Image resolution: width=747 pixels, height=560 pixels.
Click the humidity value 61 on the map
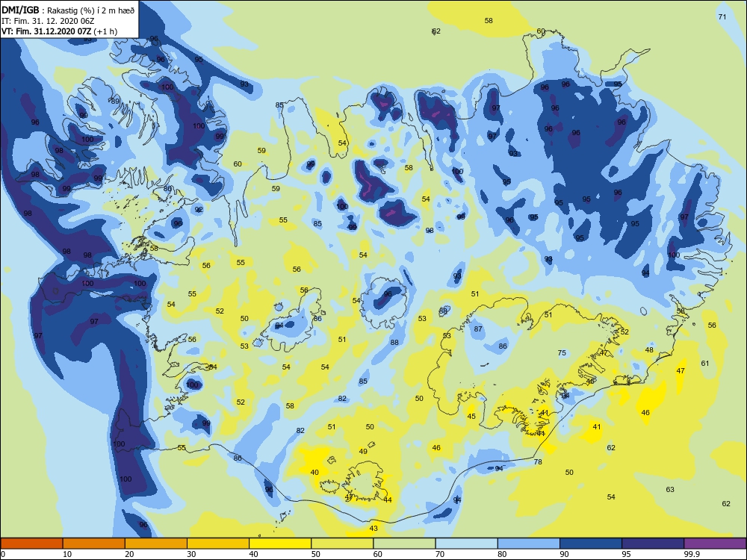click(705, 364)
